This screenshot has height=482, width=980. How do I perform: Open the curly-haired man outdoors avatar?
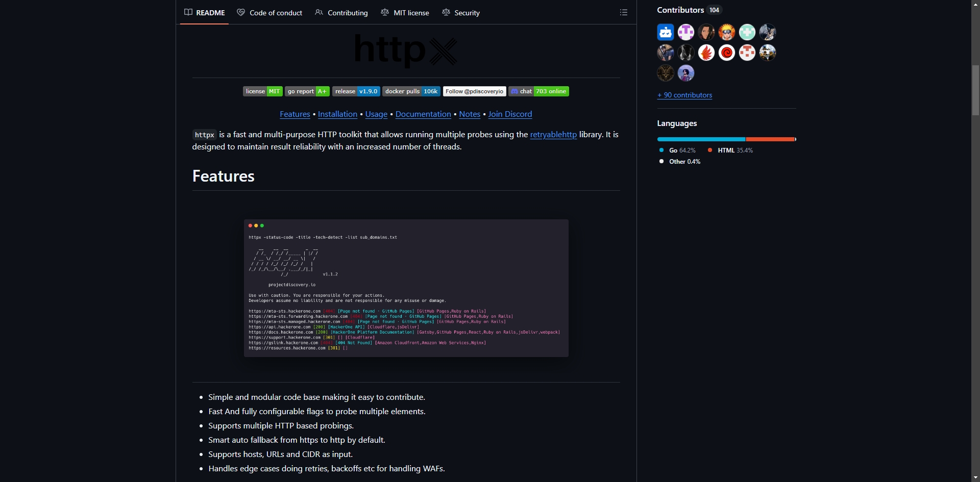tap(686, 73)
